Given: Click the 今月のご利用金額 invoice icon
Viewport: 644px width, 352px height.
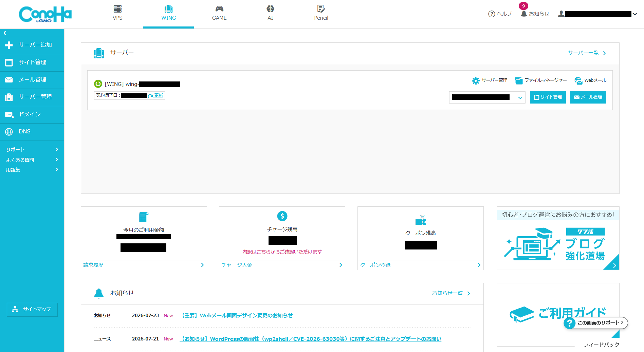Looking at the screenshot, I should click(x=144, y=217).
